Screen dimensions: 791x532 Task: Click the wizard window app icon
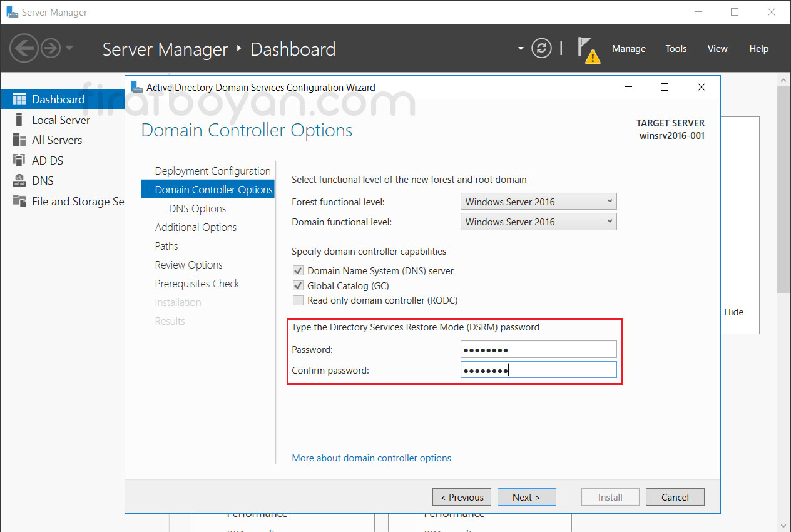(136, 87)
